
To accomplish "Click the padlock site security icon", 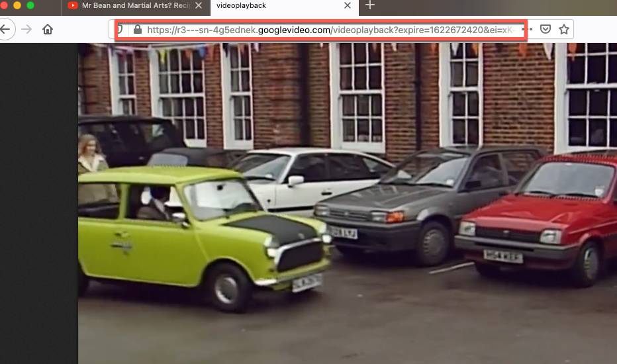I will 138,30.
